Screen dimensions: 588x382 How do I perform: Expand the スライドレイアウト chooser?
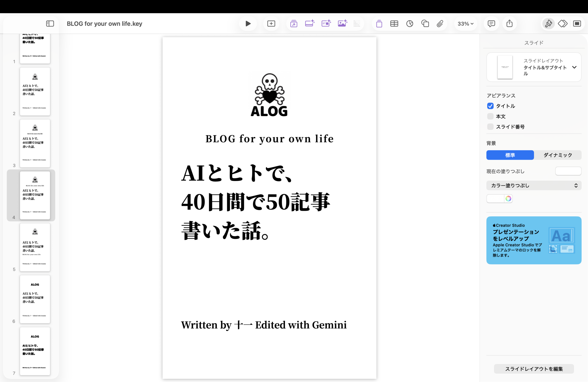click(x=574, y=67)
